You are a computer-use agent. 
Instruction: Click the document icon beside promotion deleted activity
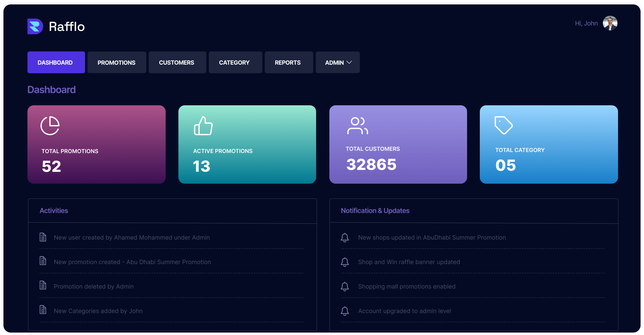(x=43, y=286)
